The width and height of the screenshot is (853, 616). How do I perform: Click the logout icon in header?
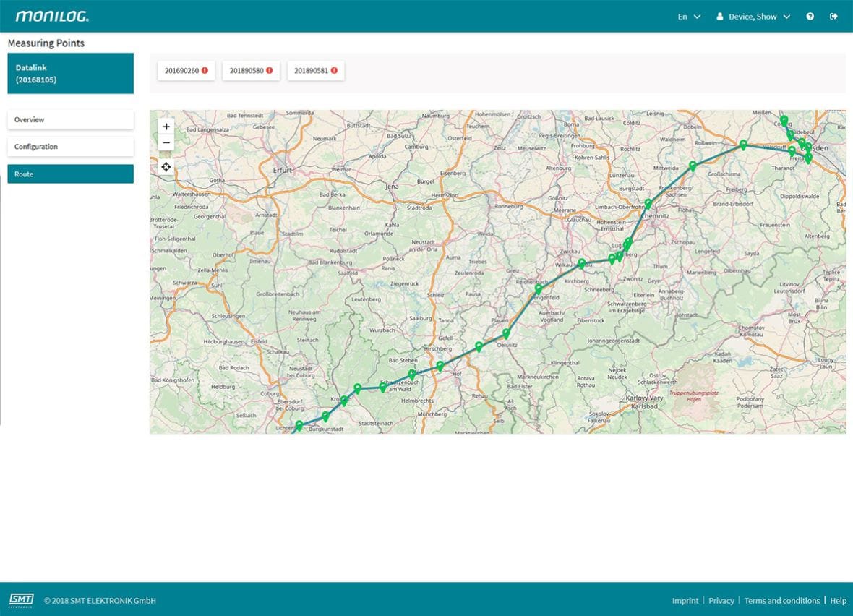click(833, 17)
